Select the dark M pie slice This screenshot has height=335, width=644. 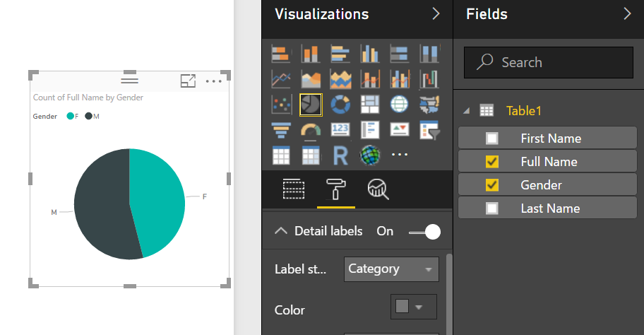tap(102, 206)
